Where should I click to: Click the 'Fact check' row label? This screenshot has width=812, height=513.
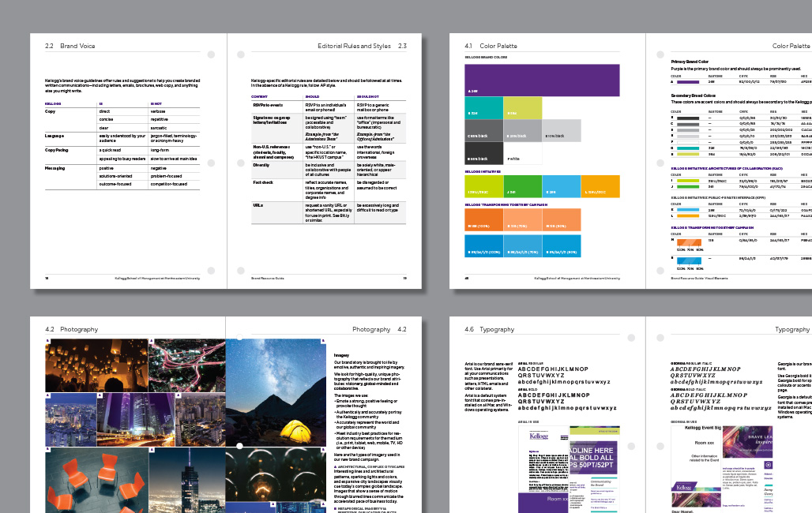pos(263,182)
